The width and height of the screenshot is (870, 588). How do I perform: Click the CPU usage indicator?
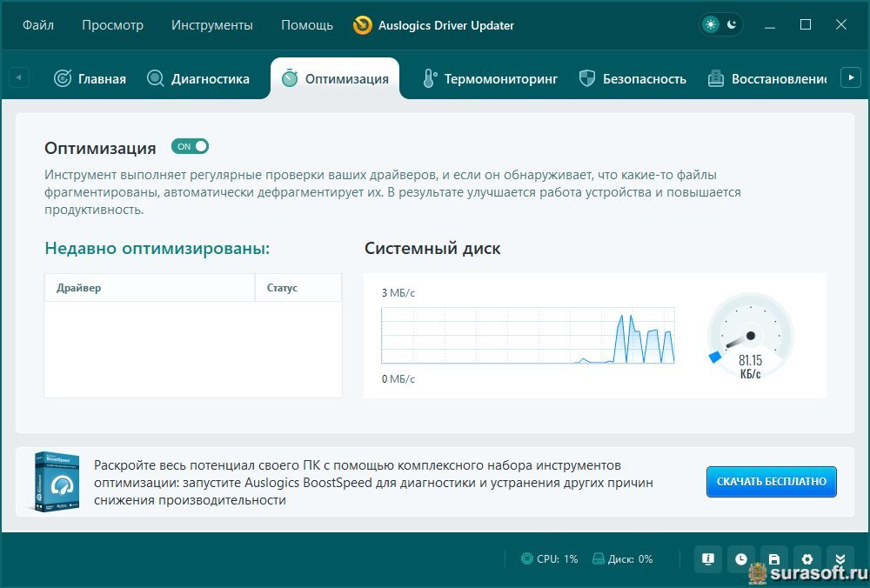tap(549, 559)
